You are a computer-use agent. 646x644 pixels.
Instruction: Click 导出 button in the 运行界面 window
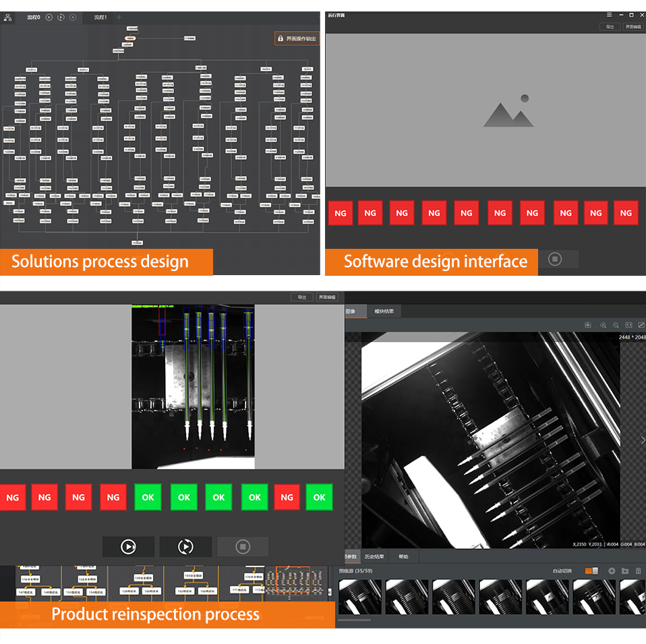(x=610, y=27)
